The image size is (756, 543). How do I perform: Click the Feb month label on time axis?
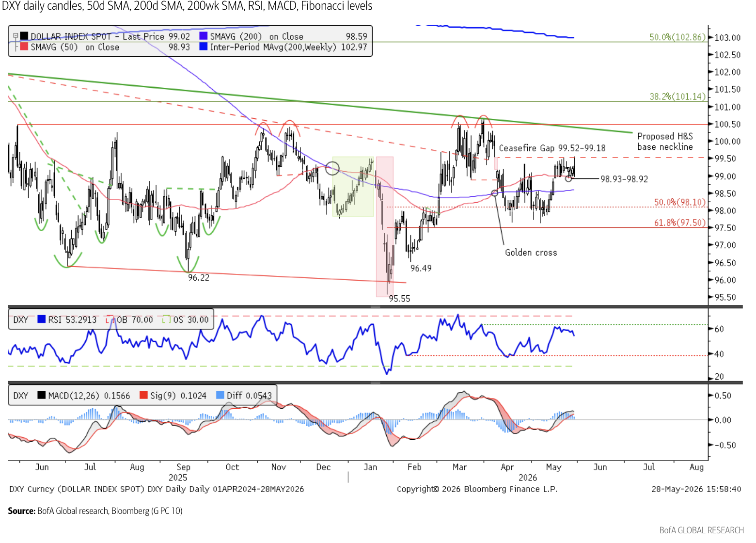(414, 467)
